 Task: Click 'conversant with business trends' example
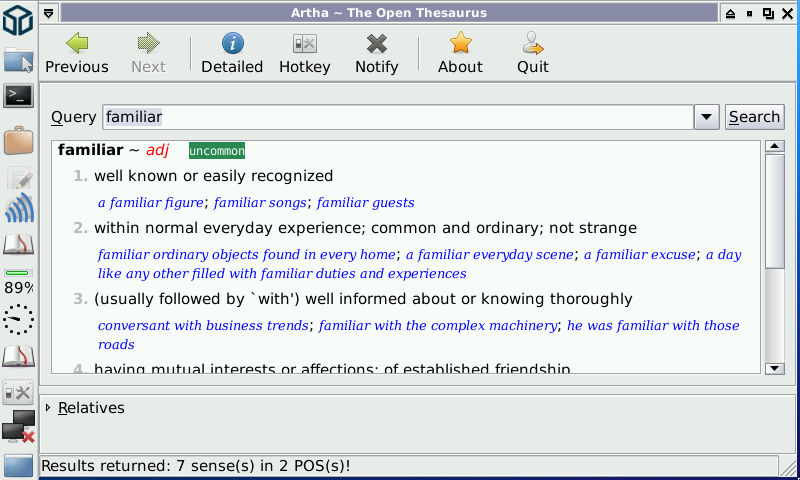pyautogui.click(x=203, y=325)
